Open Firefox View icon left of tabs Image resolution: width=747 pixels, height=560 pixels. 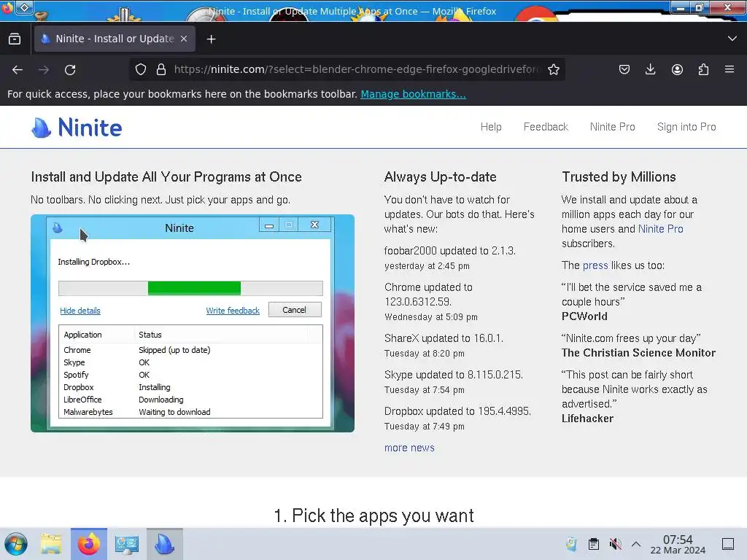[x=15, y=39]
